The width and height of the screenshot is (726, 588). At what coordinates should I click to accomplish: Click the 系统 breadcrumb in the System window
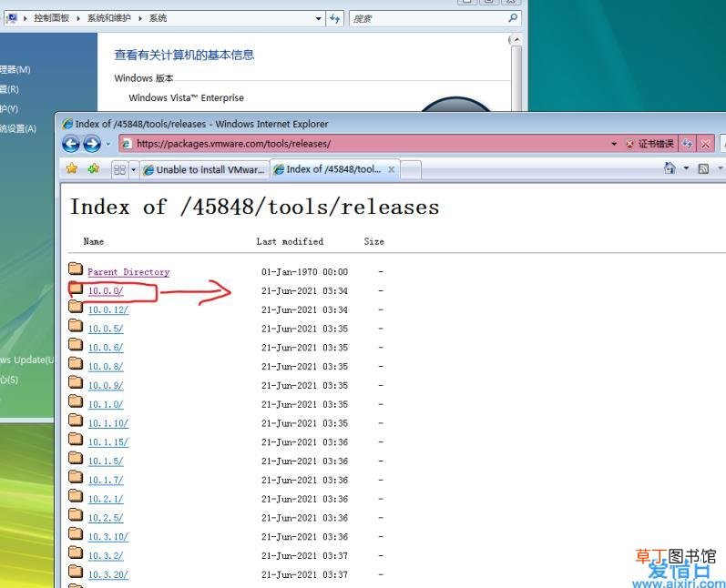158,18
